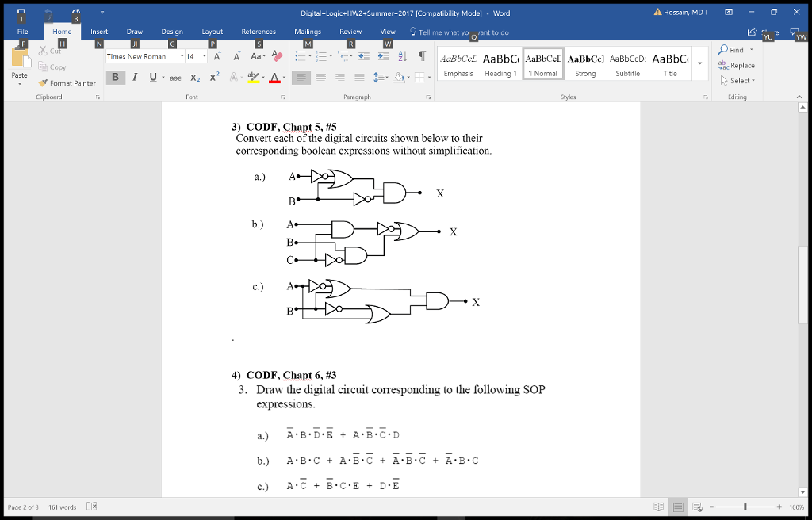The width and height of the screenshot is (812, 520).
Task: Click the Tell me what you want box
Action: [x=459, y=32]
